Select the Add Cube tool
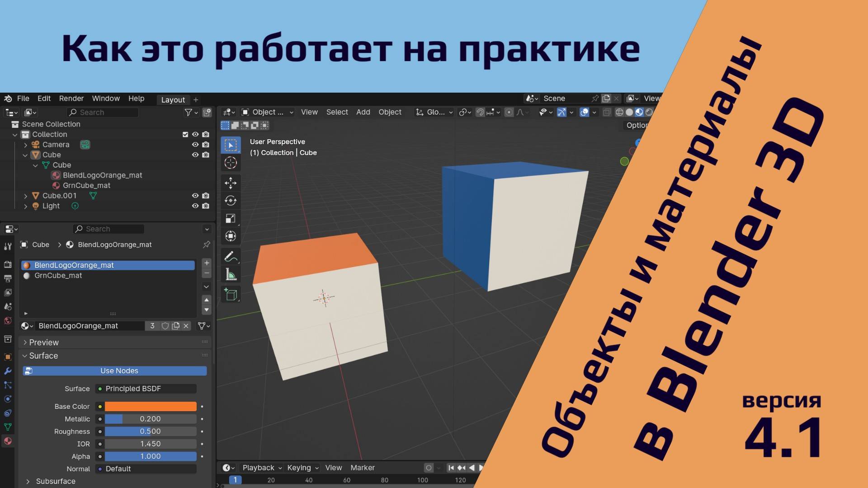The height and width of the screenshot is (488, 868). (231, 294)
